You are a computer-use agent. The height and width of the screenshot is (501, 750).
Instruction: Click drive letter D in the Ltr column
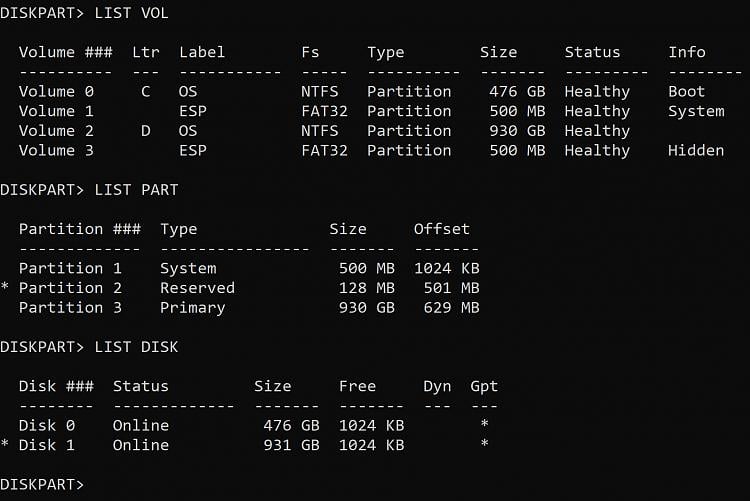145,131
